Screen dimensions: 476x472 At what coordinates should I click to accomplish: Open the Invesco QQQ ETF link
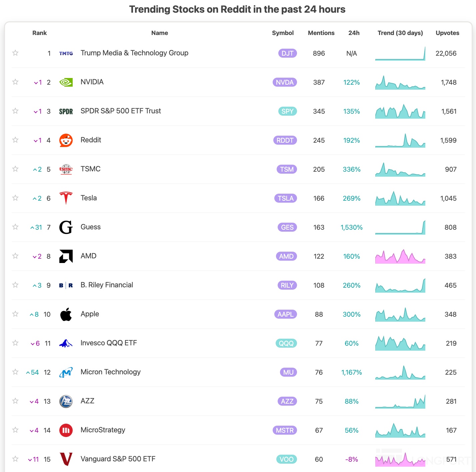coord(109,343)
